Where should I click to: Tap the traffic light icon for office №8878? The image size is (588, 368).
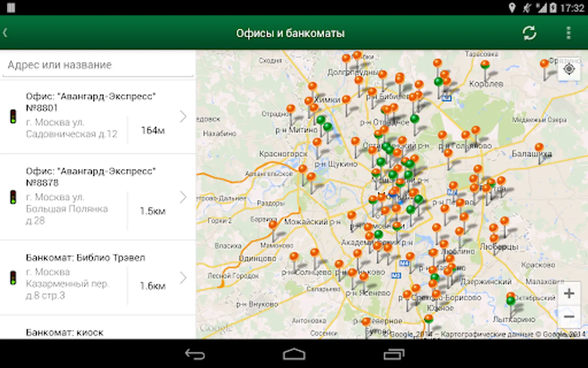13,197
